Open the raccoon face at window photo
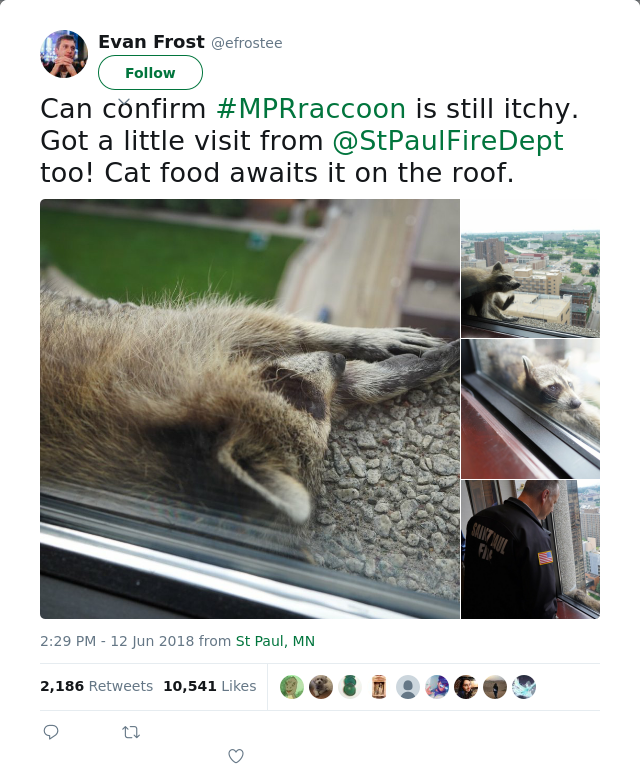 pos(531,409)
